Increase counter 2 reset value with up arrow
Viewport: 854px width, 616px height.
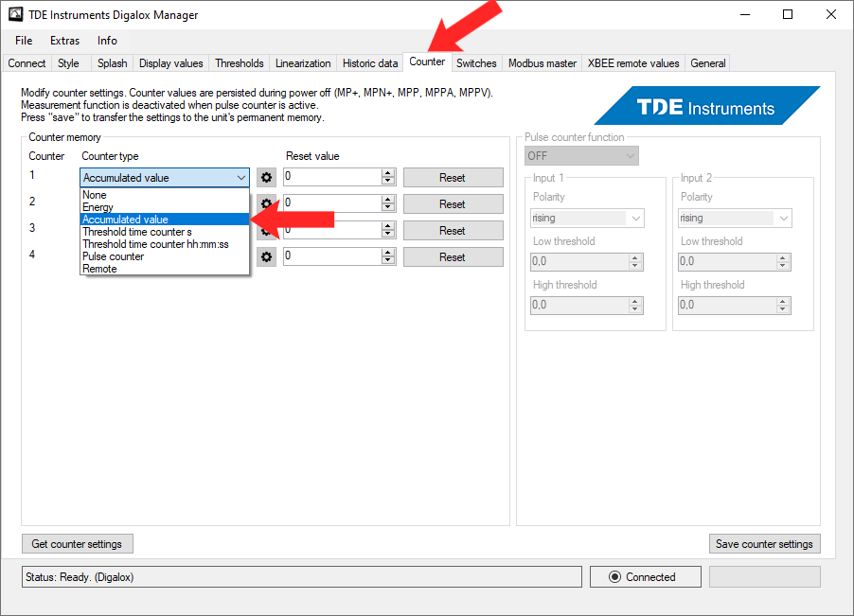(x=388, y=200)
